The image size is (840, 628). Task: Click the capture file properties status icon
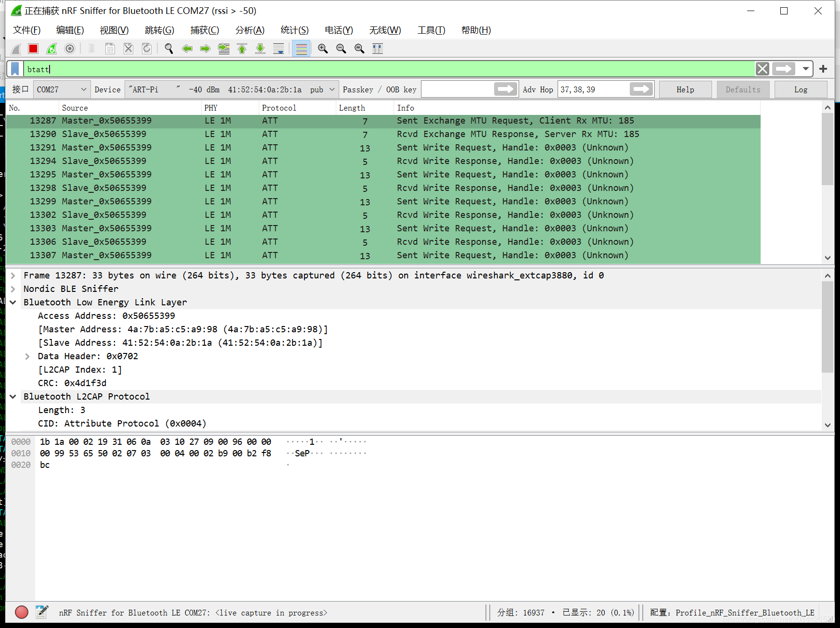(42, 612)
